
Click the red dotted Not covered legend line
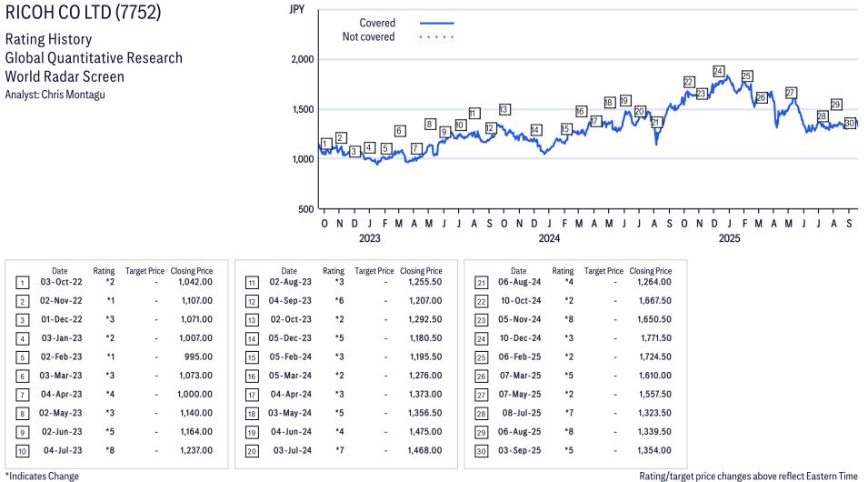(436, 37)
